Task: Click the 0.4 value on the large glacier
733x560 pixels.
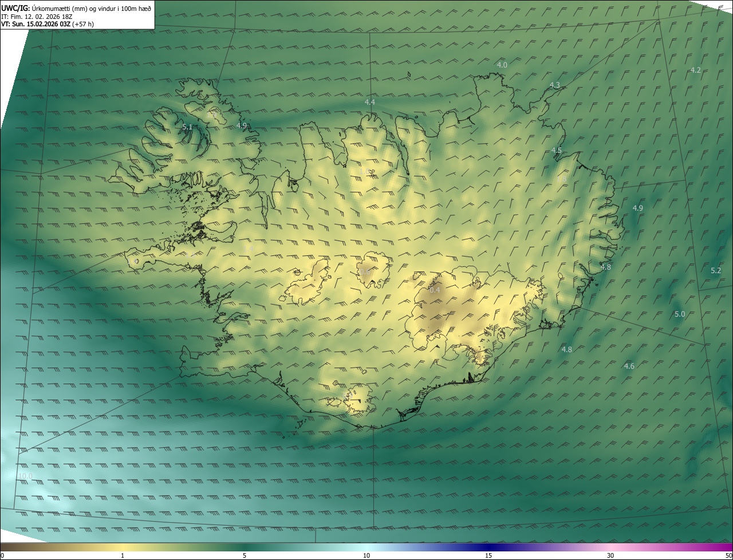Action: [435, 290]
